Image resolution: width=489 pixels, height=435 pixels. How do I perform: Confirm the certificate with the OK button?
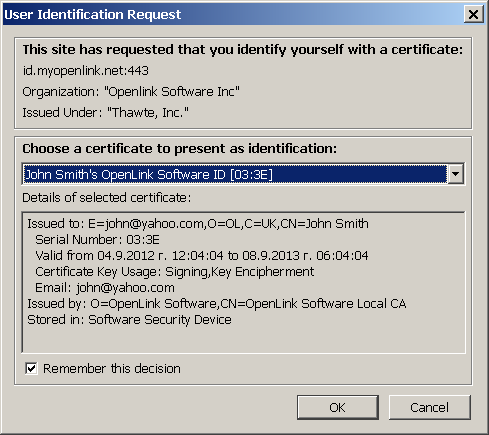coord(338,407)
